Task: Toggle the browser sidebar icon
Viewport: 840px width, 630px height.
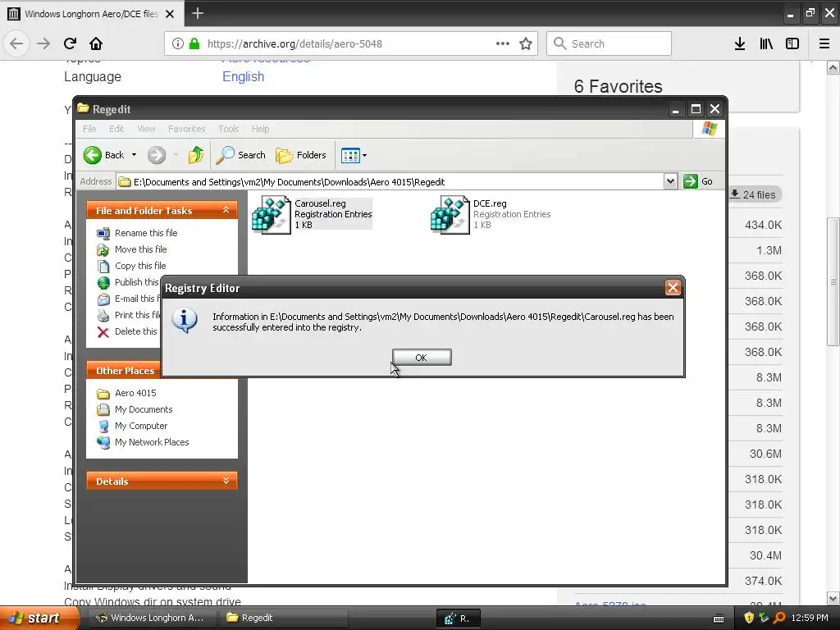Action: tap(792, 43)
